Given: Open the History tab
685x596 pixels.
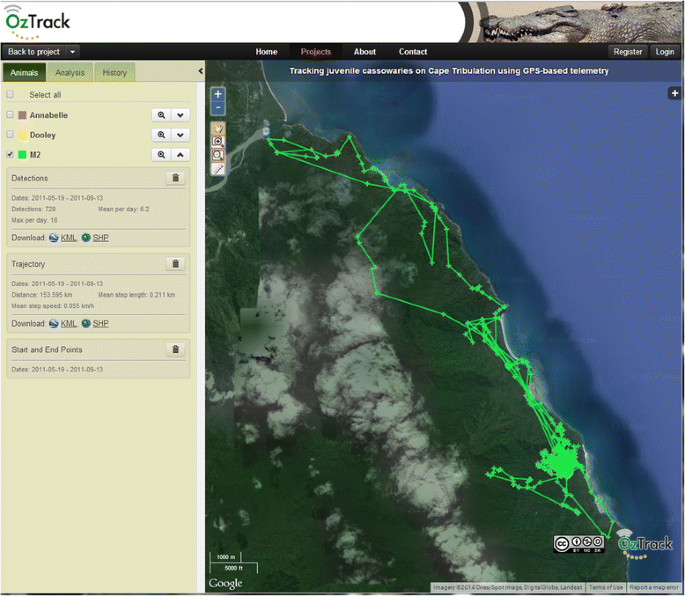Looking at the screenshot, I should click(114, 72).
